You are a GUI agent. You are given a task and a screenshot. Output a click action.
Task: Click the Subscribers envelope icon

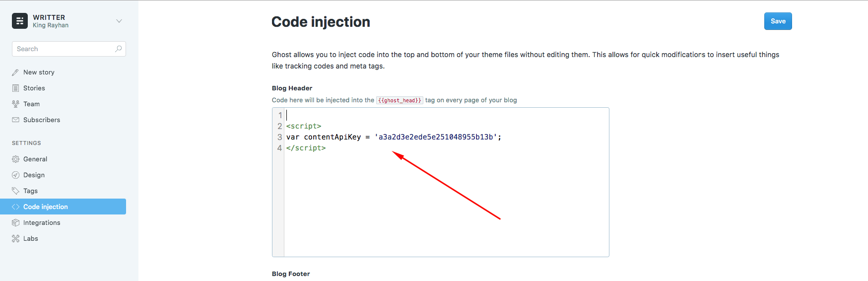[15, 120]
